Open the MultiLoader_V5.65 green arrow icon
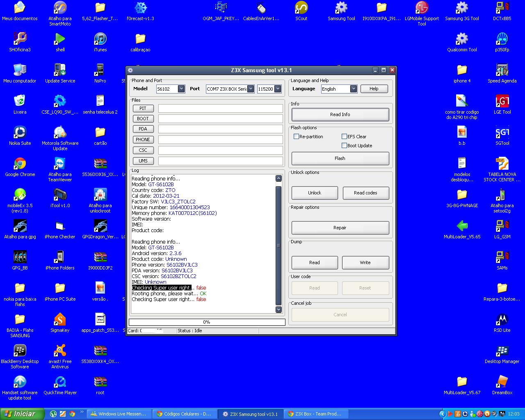This screenshot has width=525, height=420. tap(462, 229)
